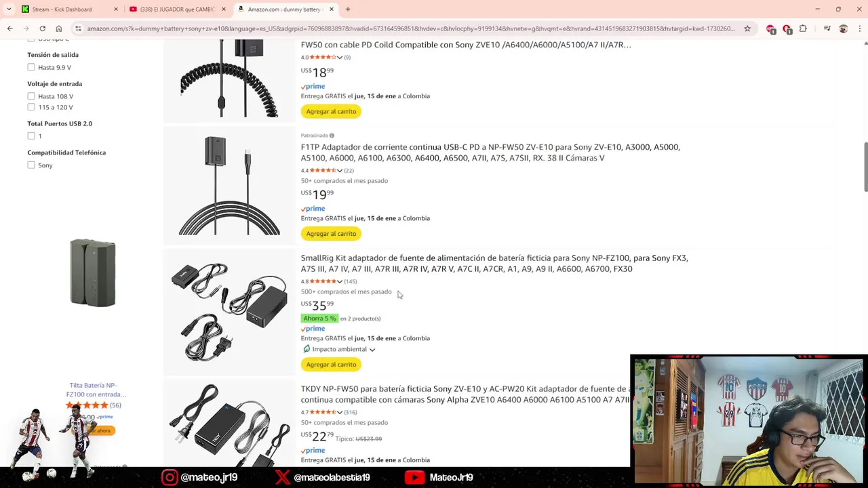Click the address bar URL field
Viewport: 868px width, 488px height.
[x=410, y=28]
